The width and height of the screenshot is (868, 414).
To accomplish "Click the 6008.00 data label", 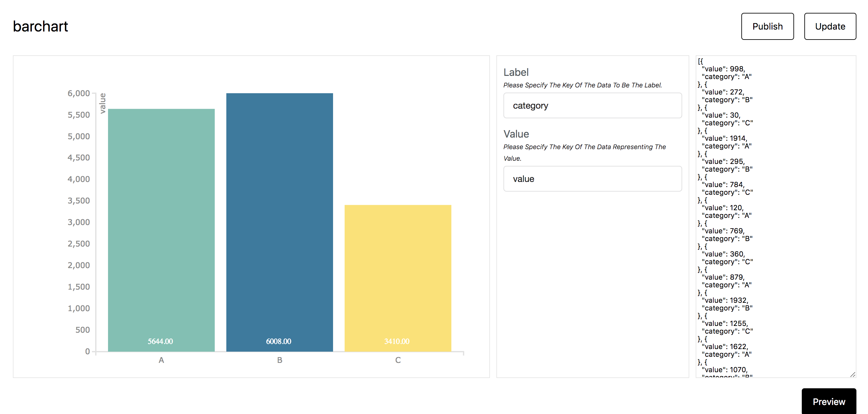I will point(279,341).
